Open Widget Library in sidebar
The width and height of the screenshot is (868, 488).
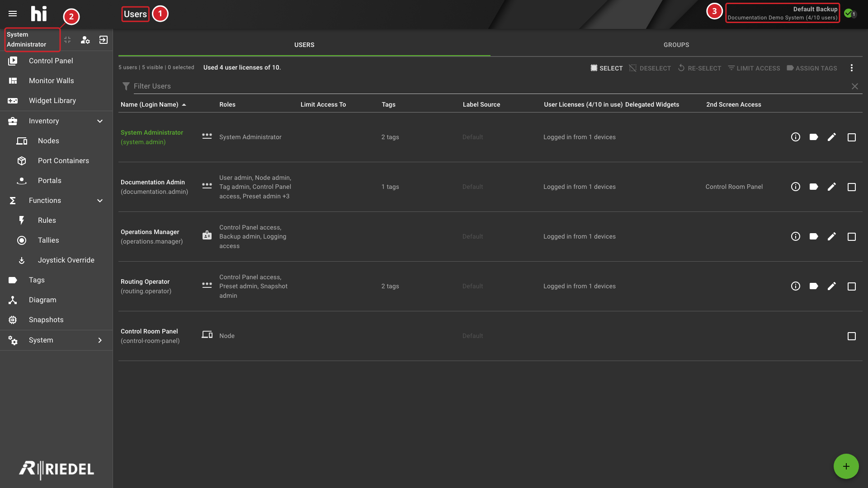pos(56,101)
